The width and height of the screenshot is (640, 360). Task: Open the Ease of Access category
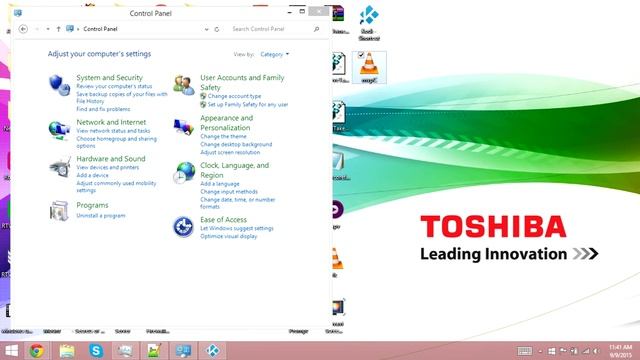tap(223, 220)
